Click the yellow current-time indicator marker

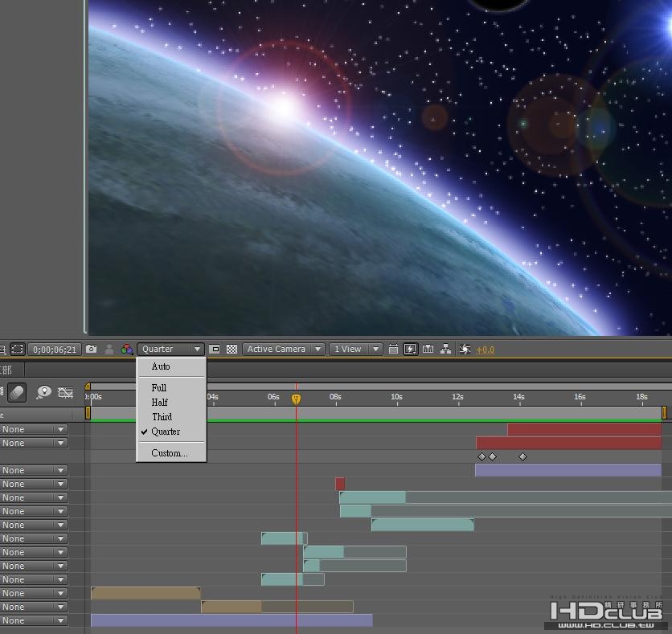point(296,399)
